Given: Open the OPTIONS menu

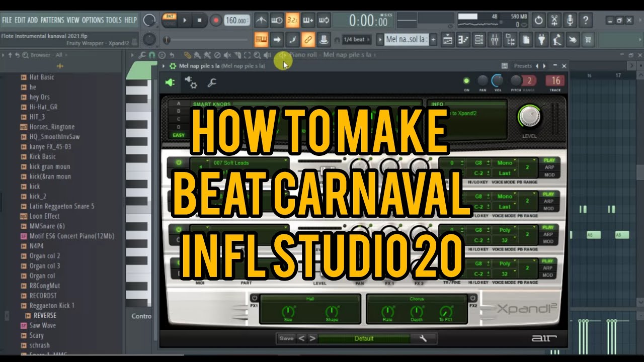Looking at the screenshot, I should tap(93, 20).
